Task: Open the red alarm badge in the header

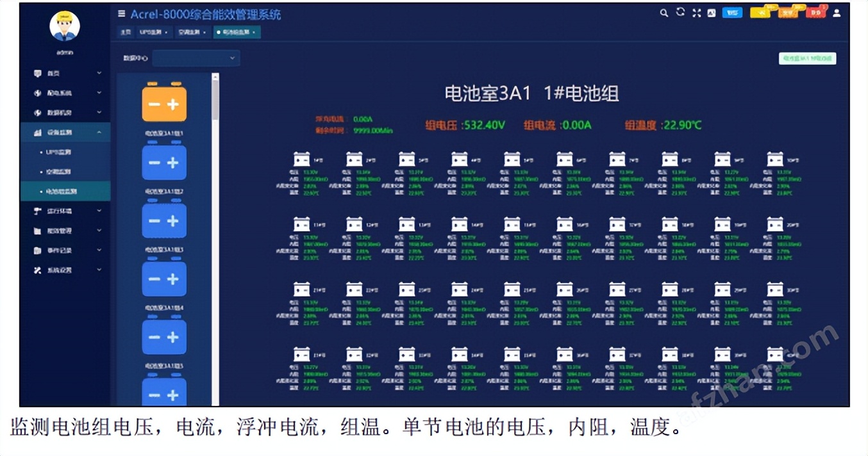Action: (x=816, y=12)
